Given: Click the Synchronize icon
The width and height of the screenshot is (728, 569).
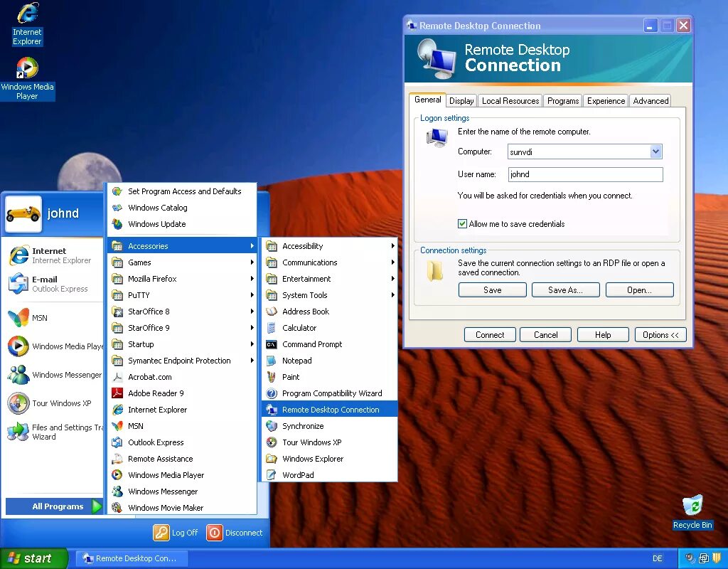Looking at the screenshot, I should pyautogui.click(x=272, y=426).
